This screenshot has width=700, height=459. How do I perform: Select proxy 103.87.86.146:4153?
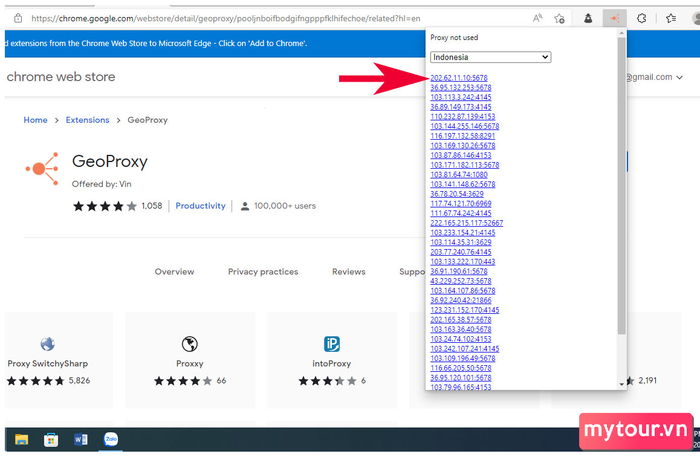point(461,155)
